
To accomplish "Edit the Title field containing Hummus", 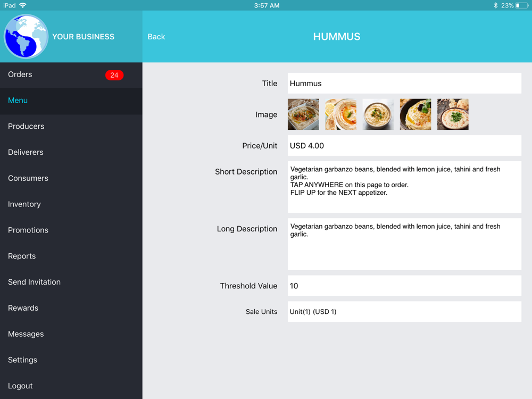I will click(404, 83).
